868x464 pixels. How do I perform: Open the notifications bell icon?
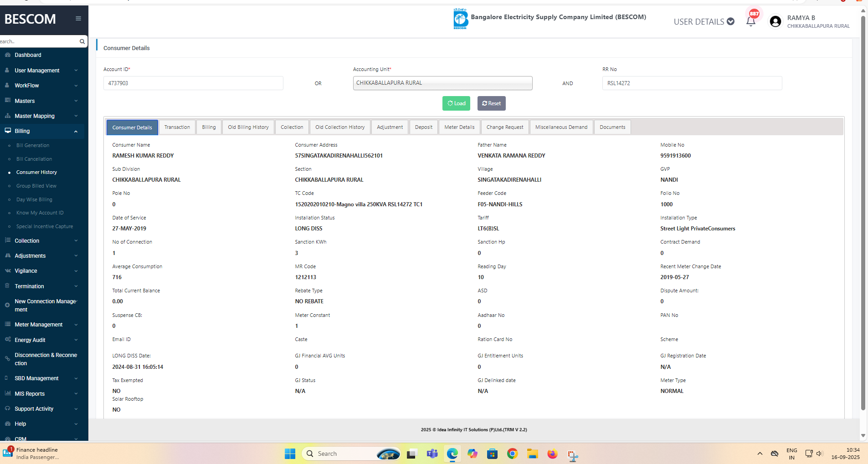751,21
